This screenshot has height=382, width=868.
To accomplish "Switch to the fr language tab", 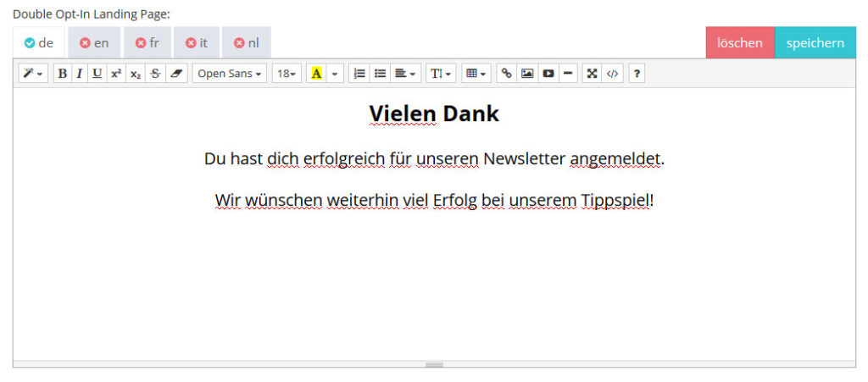I will pos(147,43).
